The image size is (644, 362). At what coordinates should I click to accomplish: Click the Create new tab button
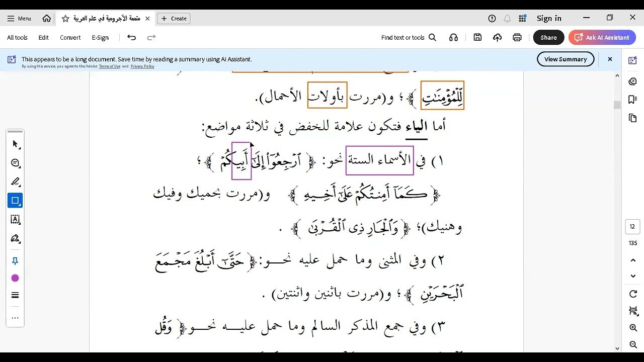(174, 18)
